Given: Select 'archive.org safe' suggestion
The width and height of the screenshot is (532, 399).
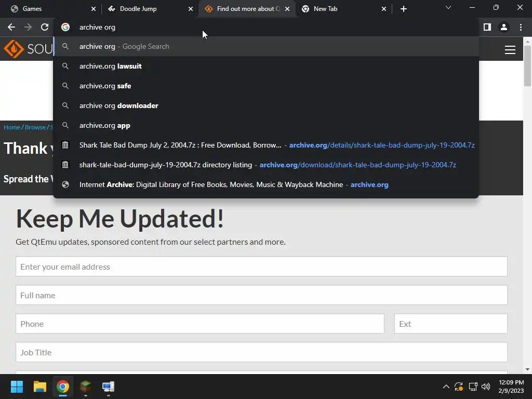Looking at the screenshot, I should (x=266, y=86).
